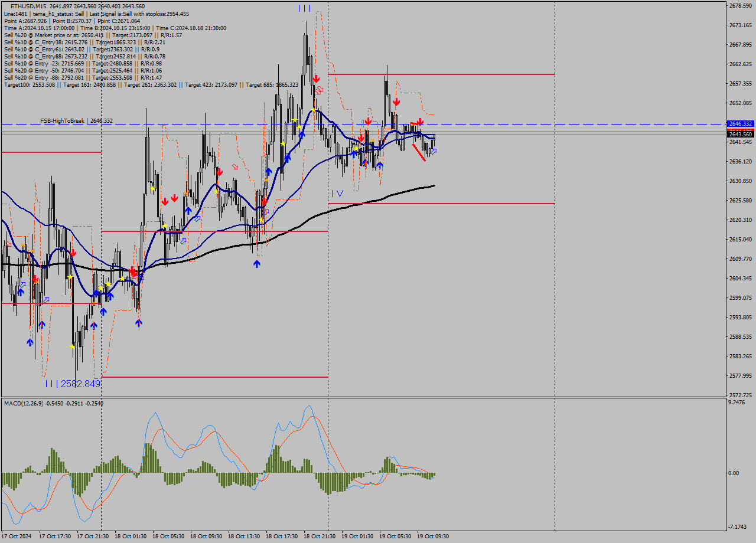Click the 17 Oct 21:30 time axis label
This screenshot has width=756, height=543.
[93, 537]
